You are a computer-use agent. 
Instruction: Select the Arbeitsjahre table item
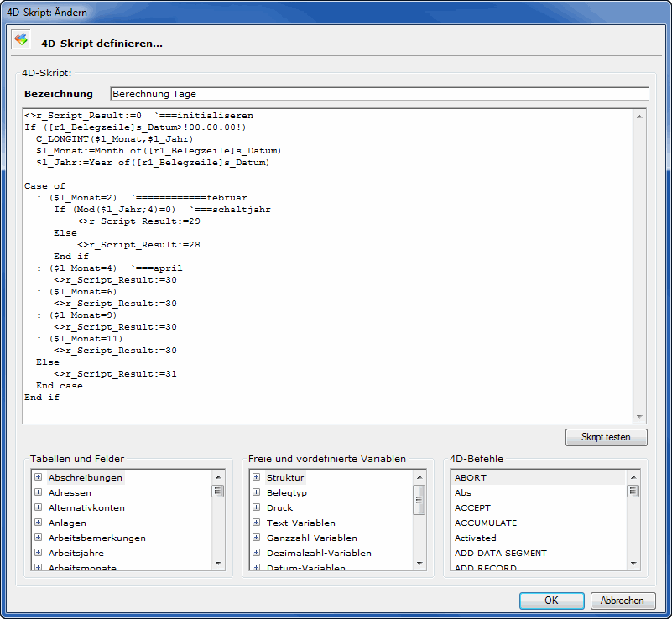tap(76, 553)
